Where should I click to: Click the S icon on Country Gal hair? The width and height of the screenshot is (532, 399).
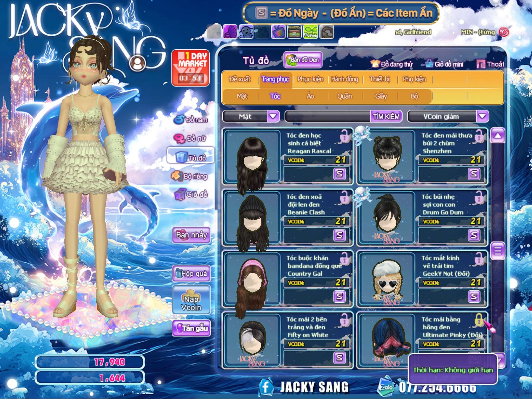click(340, 296)
